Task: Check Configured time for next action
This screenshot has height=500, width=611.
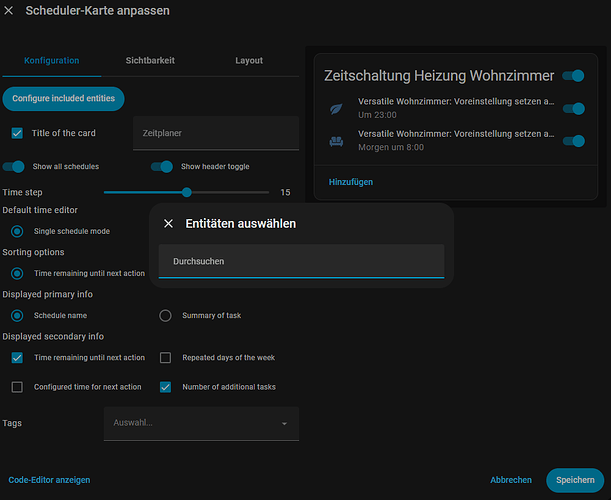Action: click(17, 387)
